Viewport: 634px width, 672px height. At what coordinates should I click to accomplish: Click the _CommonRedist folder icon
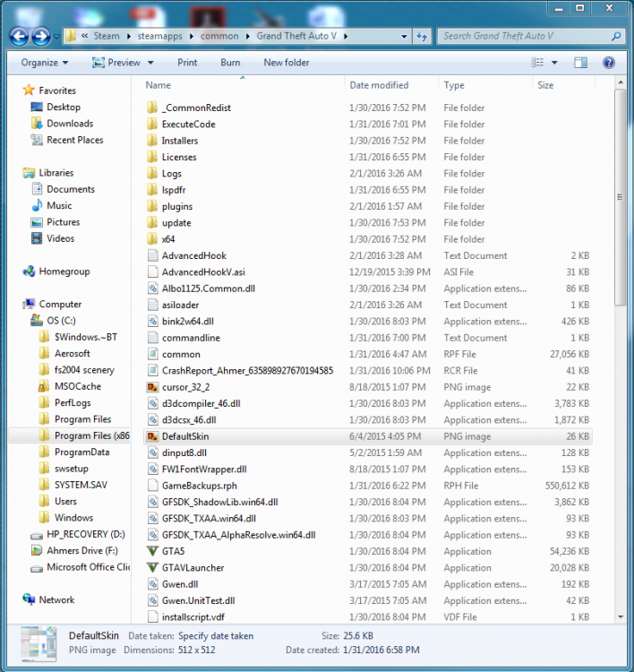152,108
